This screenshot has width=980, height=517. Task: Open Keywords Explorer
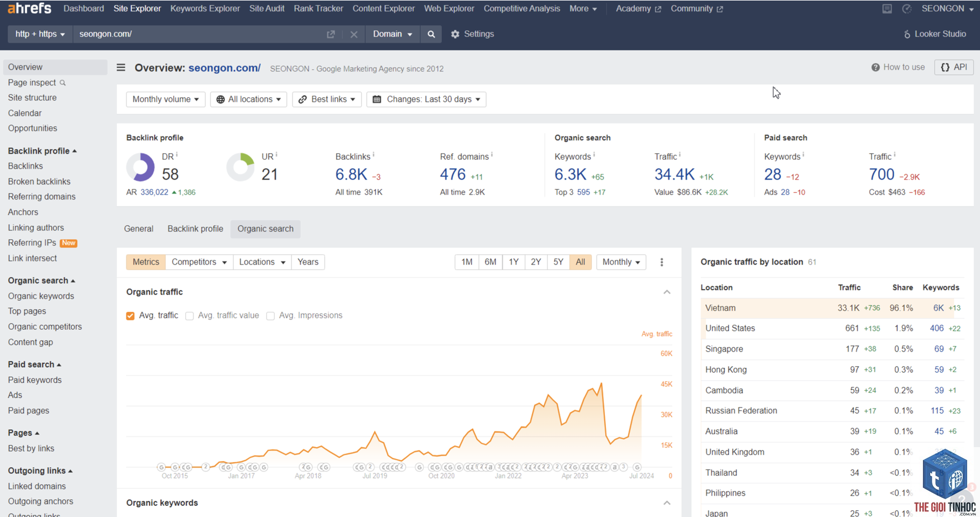tap(205, 8)
